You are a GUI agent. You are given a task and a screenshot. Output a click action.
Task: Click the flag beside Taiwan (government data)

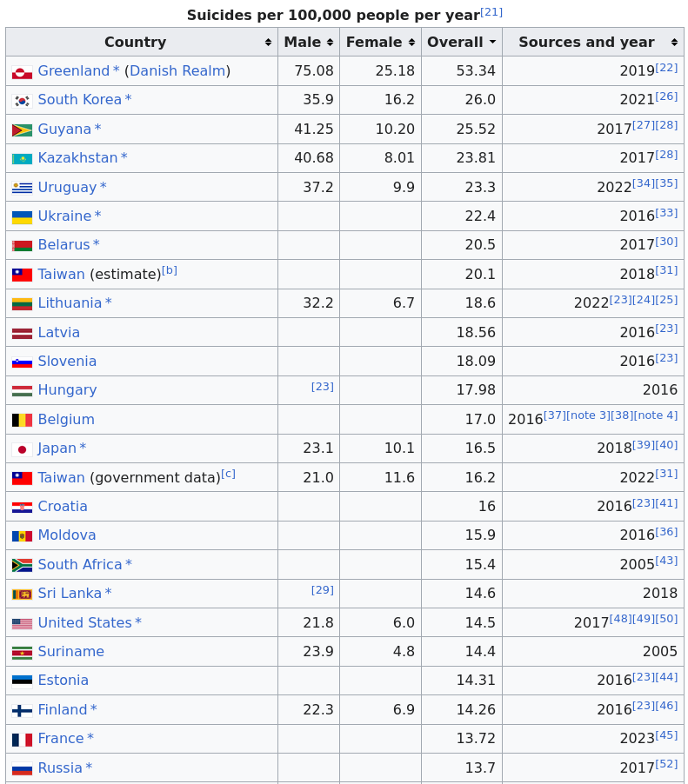pyautogui.click(x=22, y=479)
